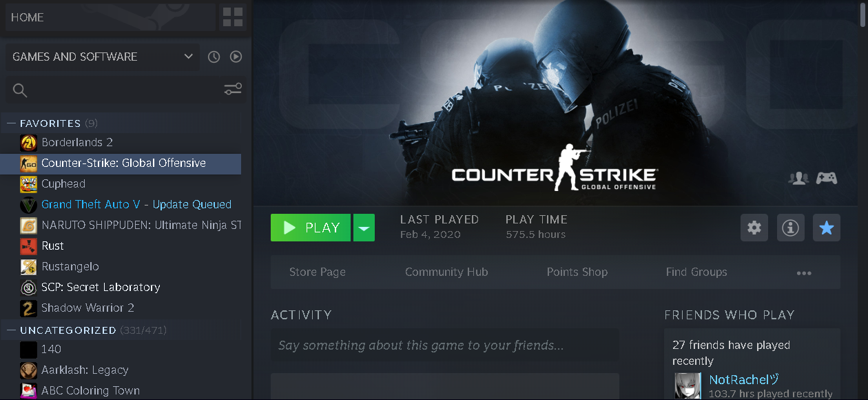
Task: Click the 140 game icon
Action: (28, 350)
